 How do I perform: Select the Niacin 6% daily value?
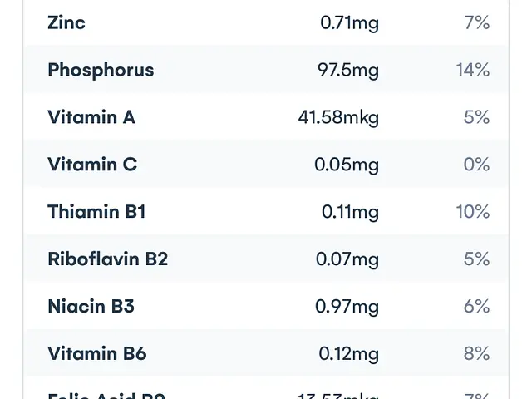coord(476,307)
